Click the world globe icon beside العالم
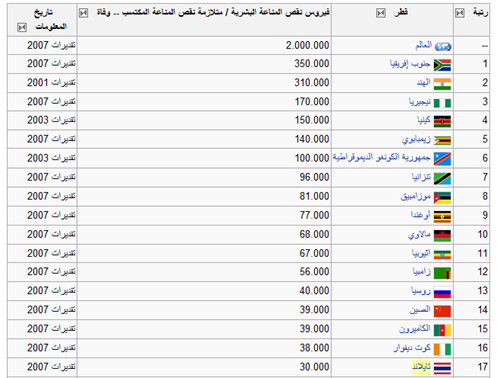500x378 pixels. pyautogui.click(x=443, y=47)
